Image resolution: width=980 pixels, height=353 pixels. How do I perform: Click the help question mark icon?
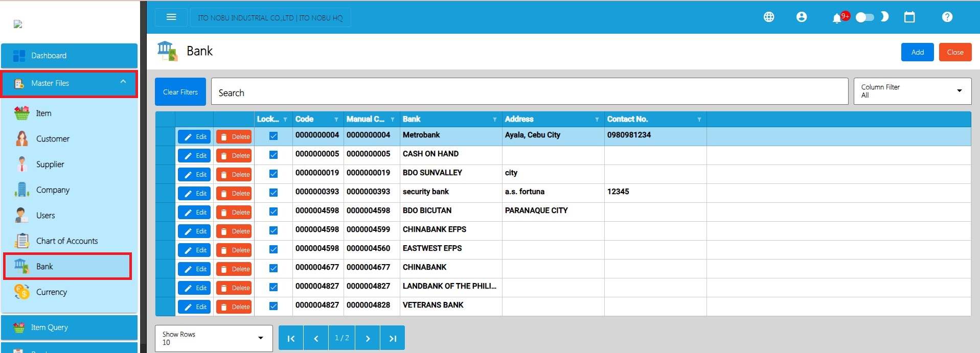(x=947, y=17)
